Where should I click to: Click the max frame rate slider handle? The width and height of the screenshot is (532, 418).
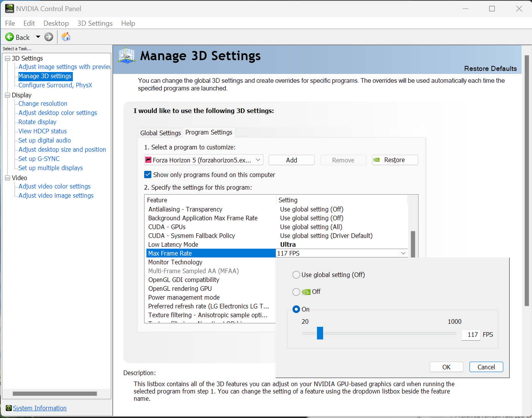(320, 333)
